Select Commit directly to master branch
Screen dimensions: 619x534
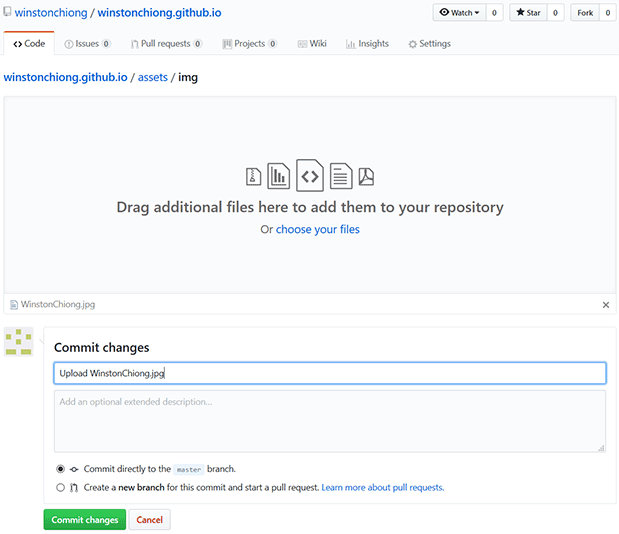(x=60, y=469)
